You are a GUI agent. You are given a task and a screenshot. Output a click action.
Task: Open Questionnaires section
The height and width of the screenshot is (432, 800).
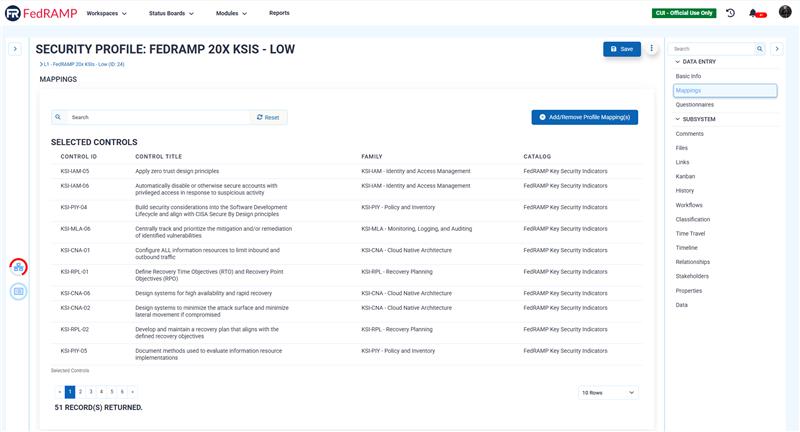pos(694,105)
